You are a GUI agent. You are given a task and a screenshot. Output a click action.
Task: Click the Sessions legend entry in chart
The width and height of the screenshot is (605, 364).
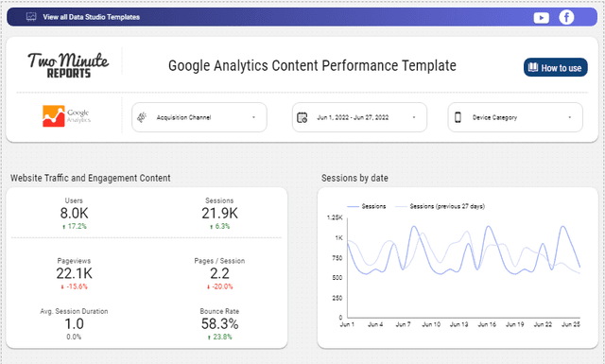tap(366, 206)
